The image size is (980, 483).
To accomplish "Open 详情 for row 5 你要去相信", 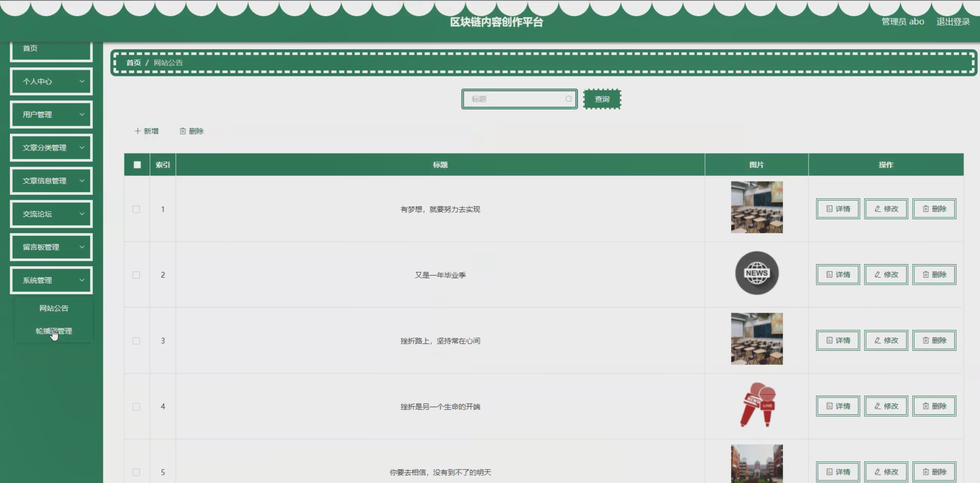I will pyautogui.click(x=838, y=472).
